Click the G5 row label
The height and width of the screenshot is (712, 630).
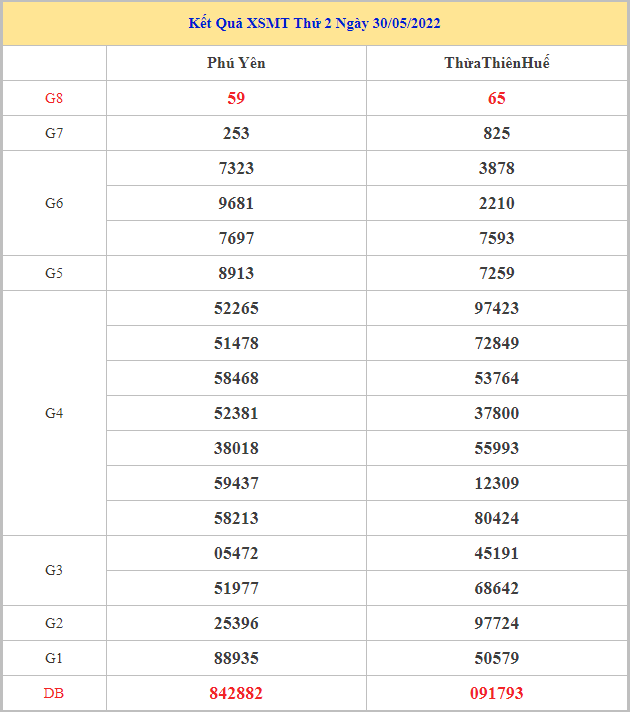click(54, 273)
